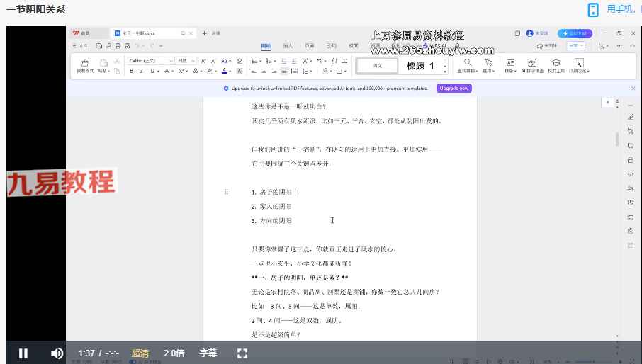Expand the Calibri font name dropdown
This screenshot has width=642, height=364.
click(x=171, y=61)
